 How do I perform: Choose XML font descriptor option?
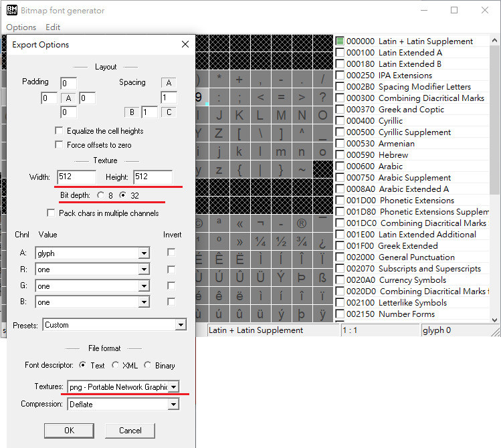click(116, 366)
